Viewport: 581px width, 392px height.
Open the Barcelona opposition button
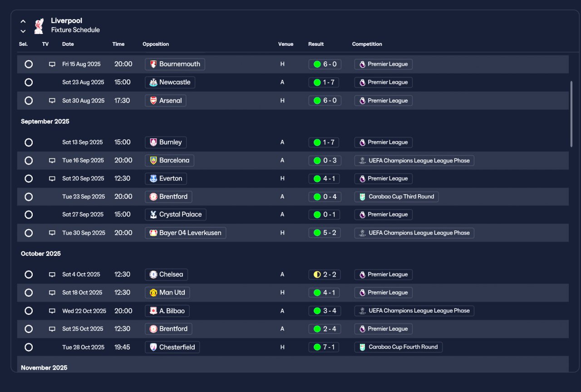[x=169, y=160]
